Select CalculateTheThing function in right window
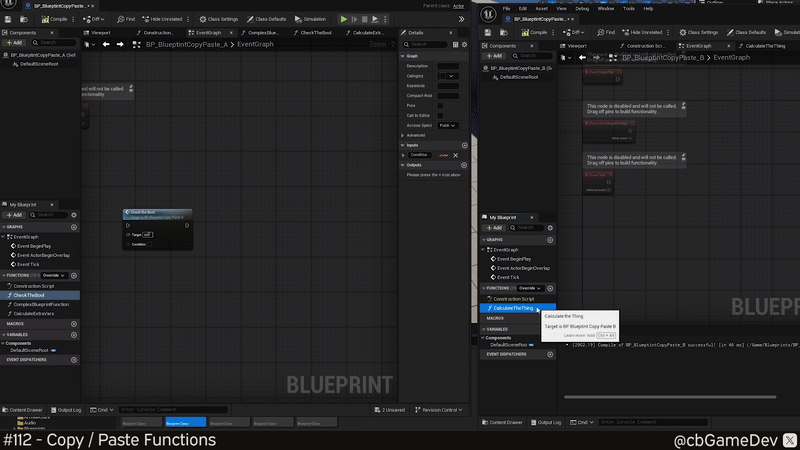Screen dimensions: 800x450 coord(517,308)
